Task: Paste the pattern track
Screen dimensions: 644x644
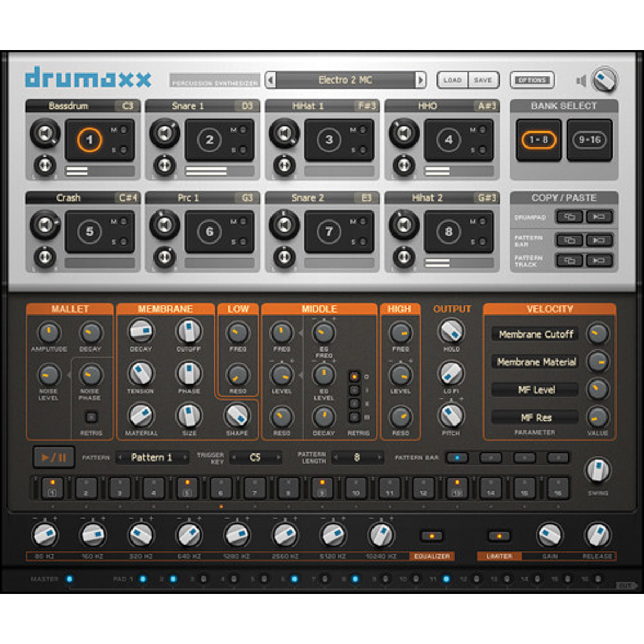Action: tap(598, 261)
